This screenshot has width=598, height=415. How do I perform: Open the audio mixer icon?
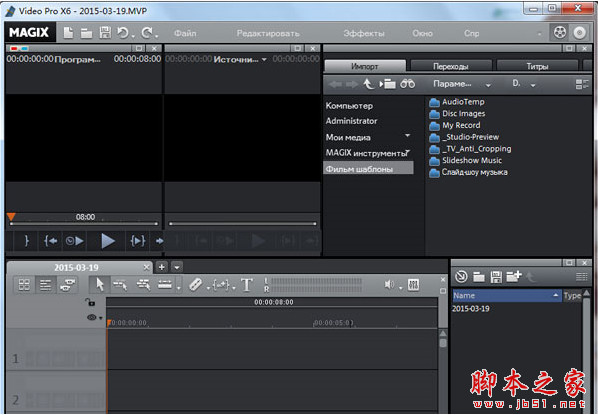click(x=413, y=285)
